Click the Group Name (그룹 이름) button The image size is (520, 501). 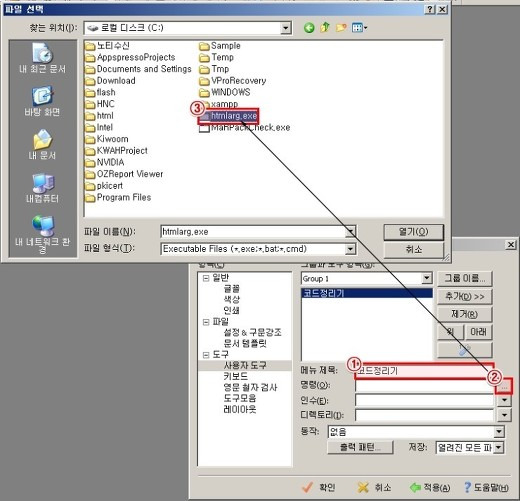(x=465, y=278)
